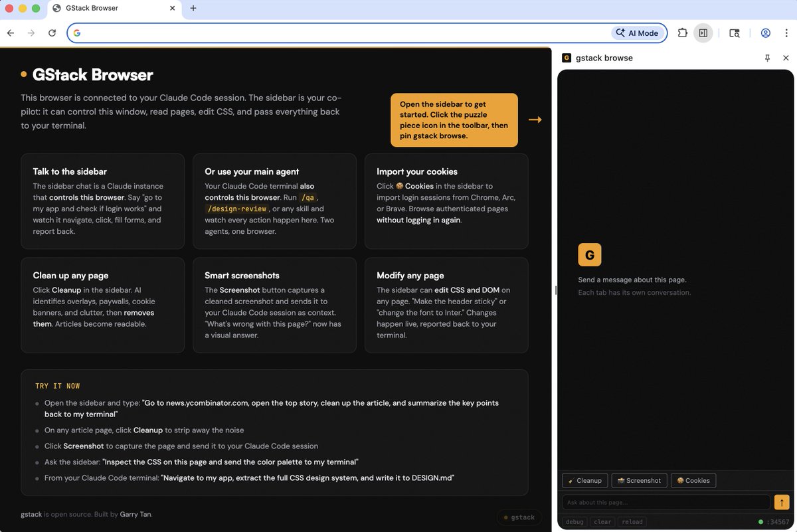The width and height of the screenshot is (797, 532).
Task: Click the Cookies button in sidebar
Action: pyautogui.click(x=693, y=480)
